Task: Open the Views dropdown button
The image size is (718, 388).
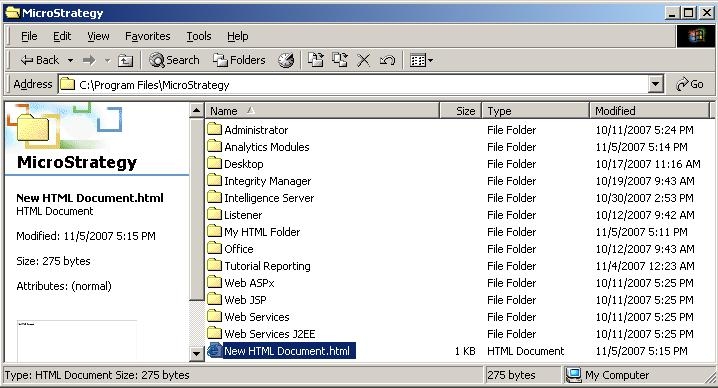Action: point(421,60)
